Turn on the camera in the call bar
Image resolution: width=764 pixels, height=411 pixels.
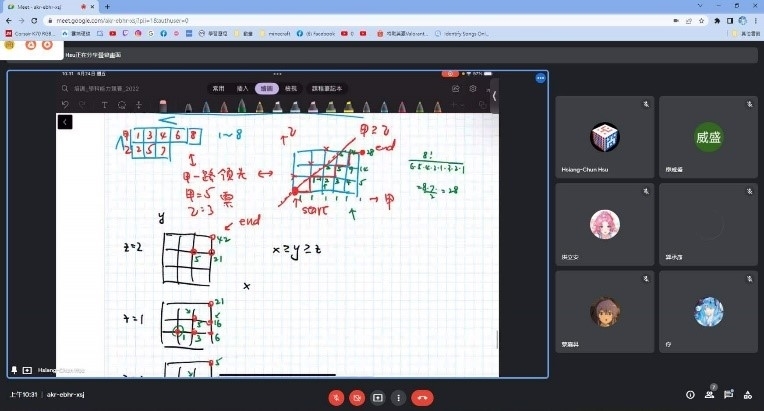(357, 397)
